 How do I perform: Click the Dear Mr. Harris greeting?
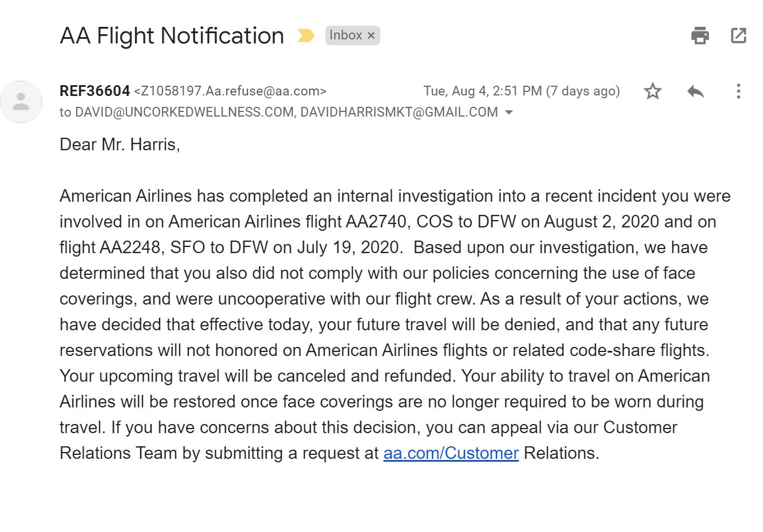click(x=120, y=145)
